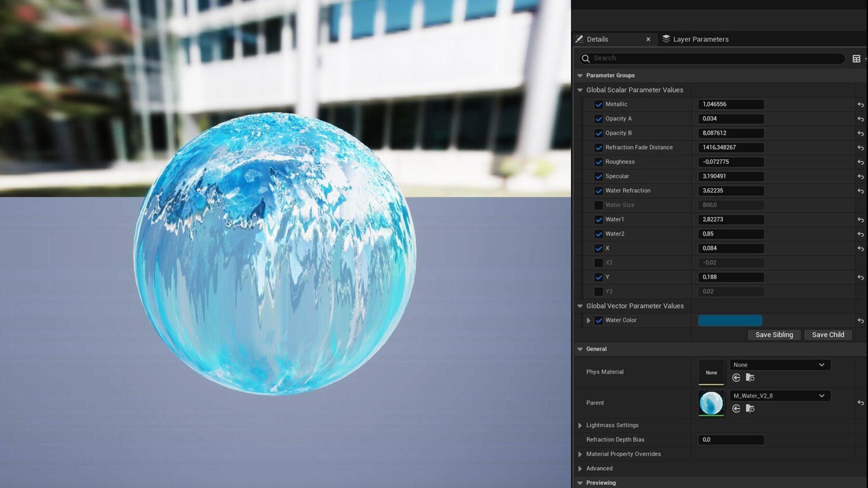This screenshot has width=868, height=488.
Task: Click the Layer Parameters stack icon
Action: 666,39
